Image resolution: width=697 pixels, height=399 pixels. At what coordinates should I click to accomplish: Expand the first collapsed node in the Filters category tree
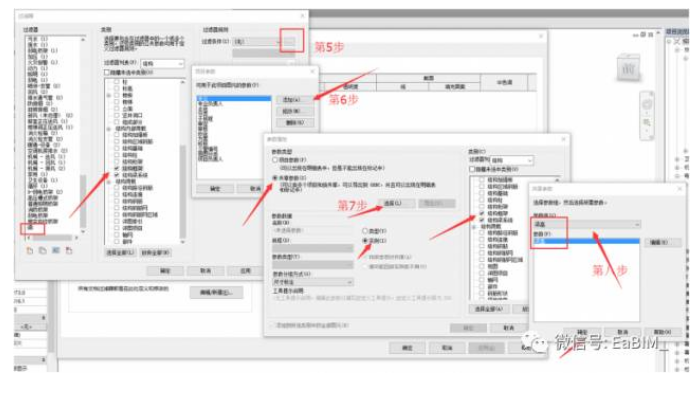[x=108, y=96]
